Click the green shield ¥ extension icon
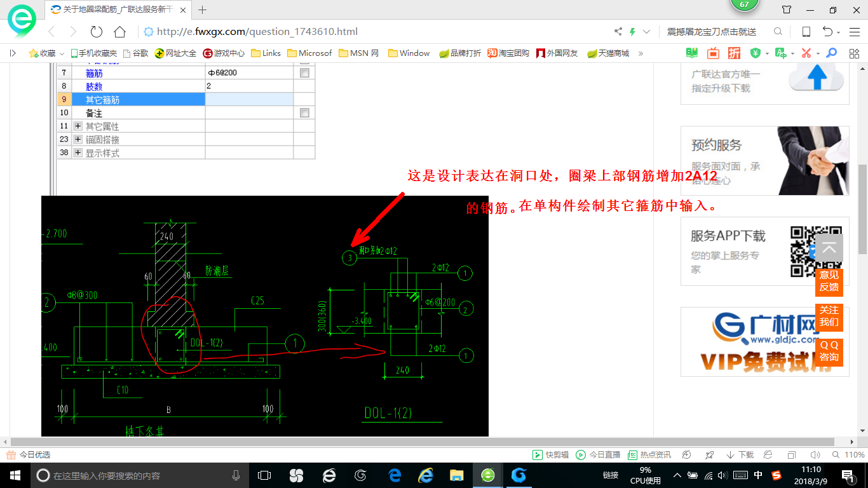This screenshot has height=488, width=868. (756, 53)
